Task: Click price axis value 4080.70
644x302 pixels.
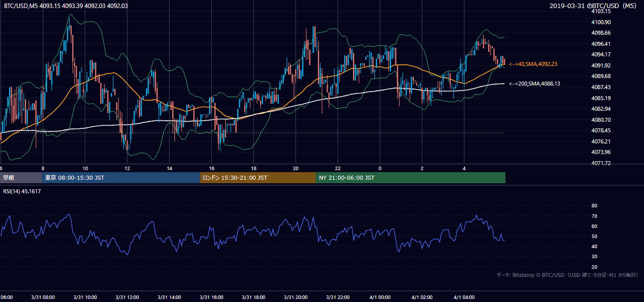Action: 601,120
